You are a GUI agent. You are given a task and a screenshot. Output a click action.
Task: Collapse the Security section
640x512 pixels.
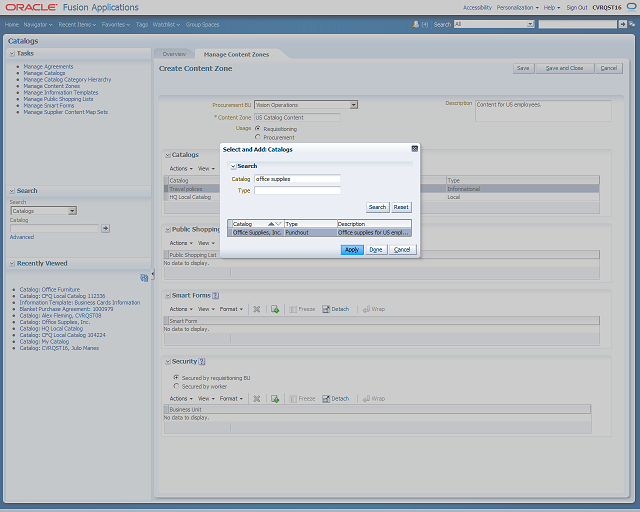(167, 361)
